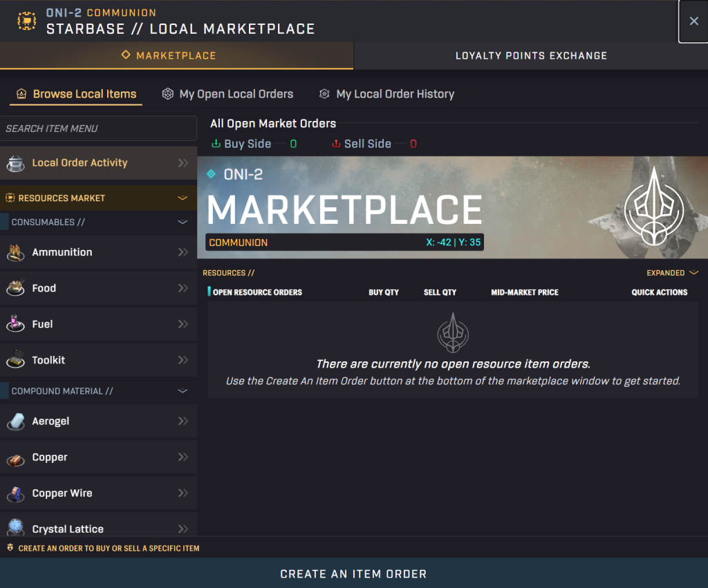The image size is (708, 588).
Task: Select the Ammunition category icon
Action: pos(15,252)
